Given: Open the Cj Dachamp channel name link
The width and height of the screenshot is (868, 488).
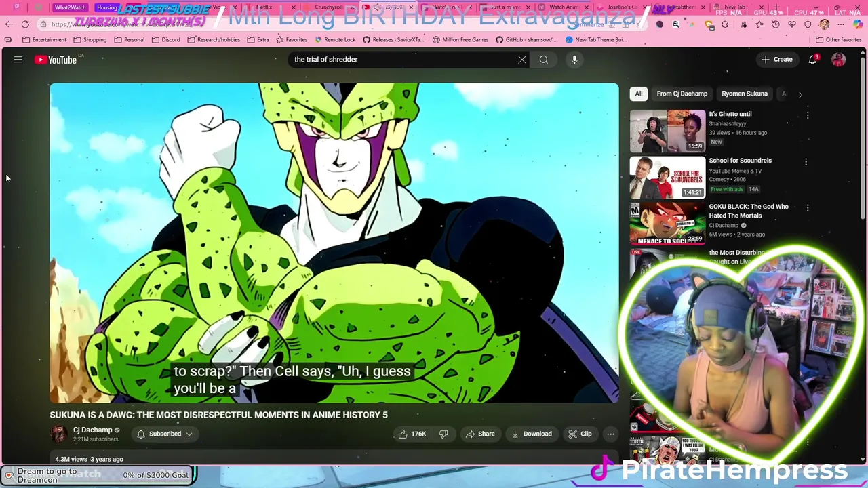Looking at the screenshot, I should (x=92, y=430).
